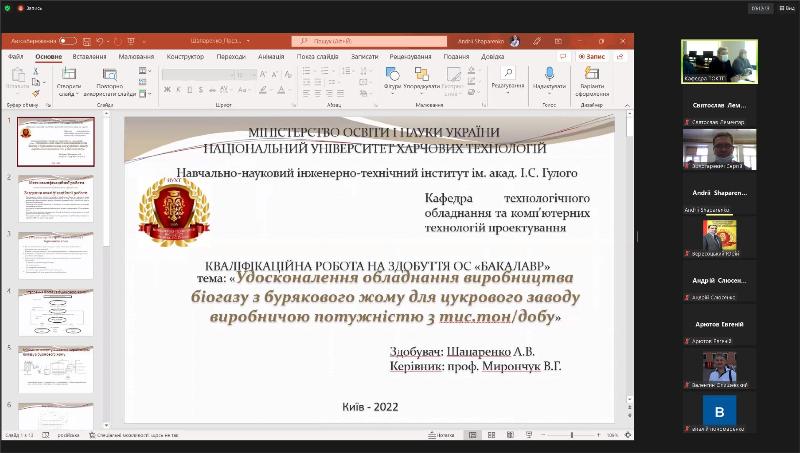This screenshot has height=453, width=800.
Task: Click the line spacing icon
Action: [346, 71]
